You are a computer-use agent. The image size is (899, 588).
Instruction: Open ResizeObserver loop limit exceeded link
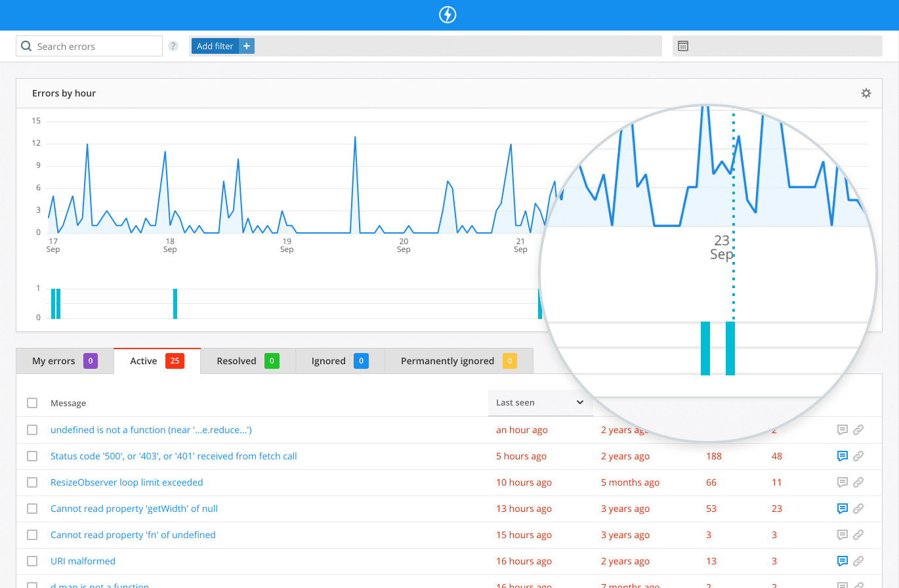[x=127, y=482]
